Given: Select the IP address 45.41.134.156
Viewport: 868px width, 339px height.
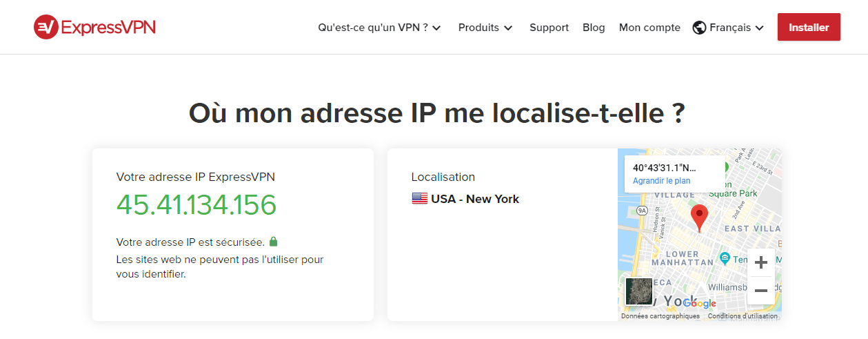Looking at the screenshot, I should click(x=196, y=205).
